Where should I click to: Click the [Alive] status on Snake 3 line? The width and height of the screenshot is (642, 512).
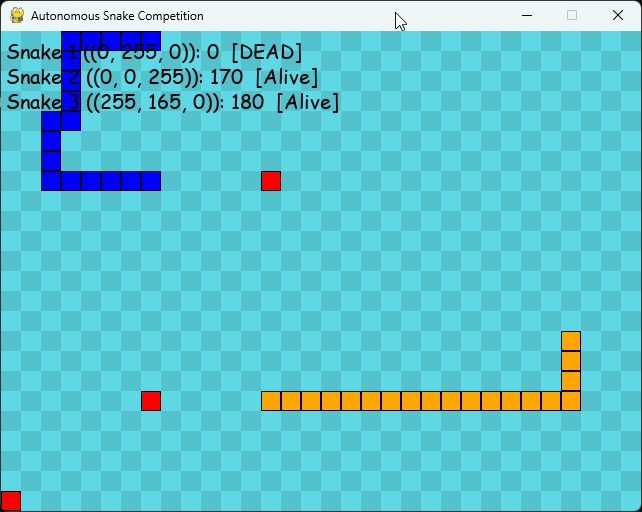point(308,102)
